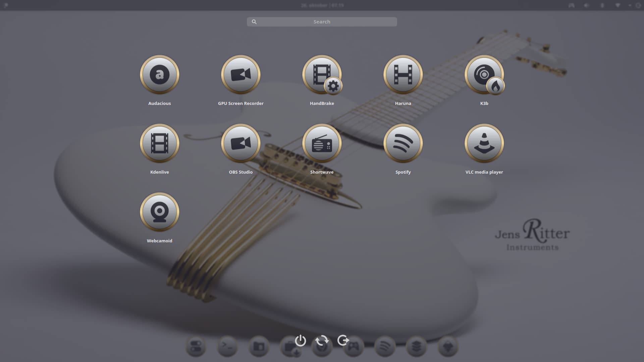644x362 pixels.
Task: Open Haruna video player
Action: pos(403,75)
